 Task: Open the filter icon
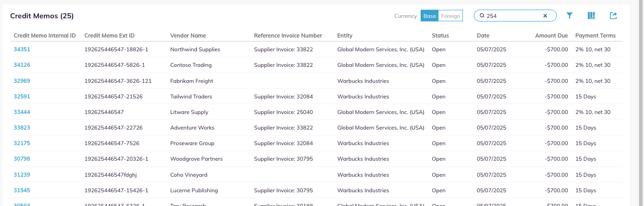(570, 16)
